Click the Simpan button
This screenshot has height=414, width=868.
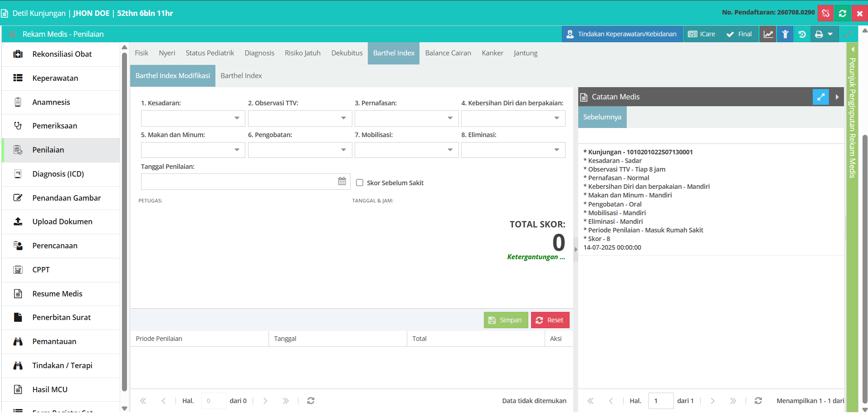[506, 320]
